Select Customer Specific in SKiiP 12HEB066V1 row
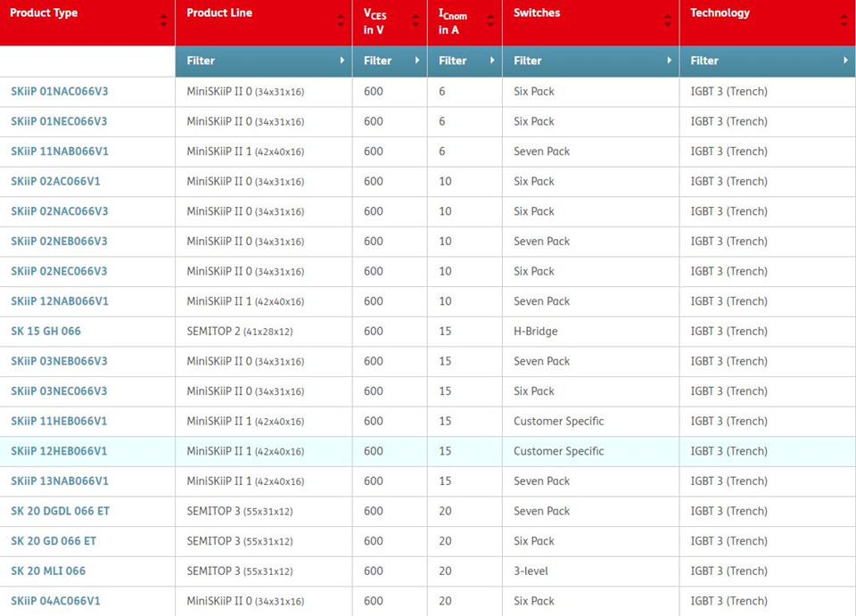The image size is (856, 616). [558, 451]
